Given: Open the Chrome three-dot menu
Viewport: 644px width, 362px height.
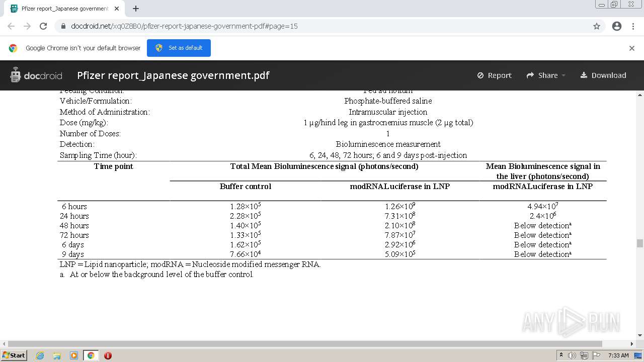Looking at the screenshot, I should pos(633,26).
